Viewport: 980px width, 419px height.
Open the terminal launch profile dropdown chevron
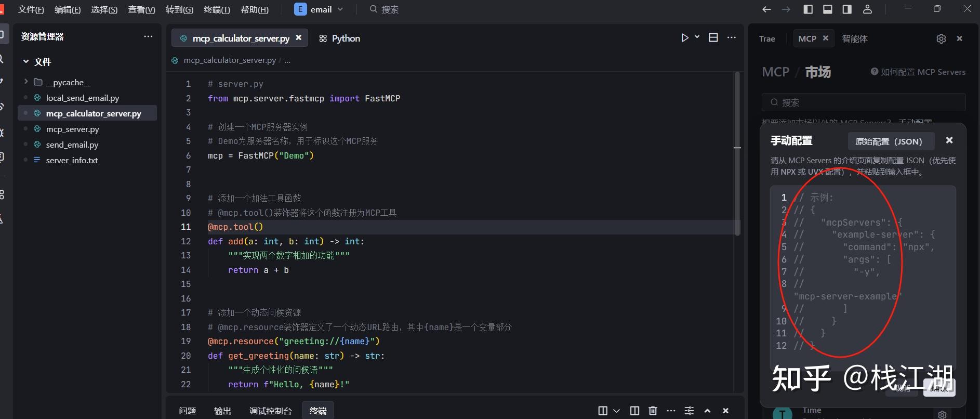616,411
